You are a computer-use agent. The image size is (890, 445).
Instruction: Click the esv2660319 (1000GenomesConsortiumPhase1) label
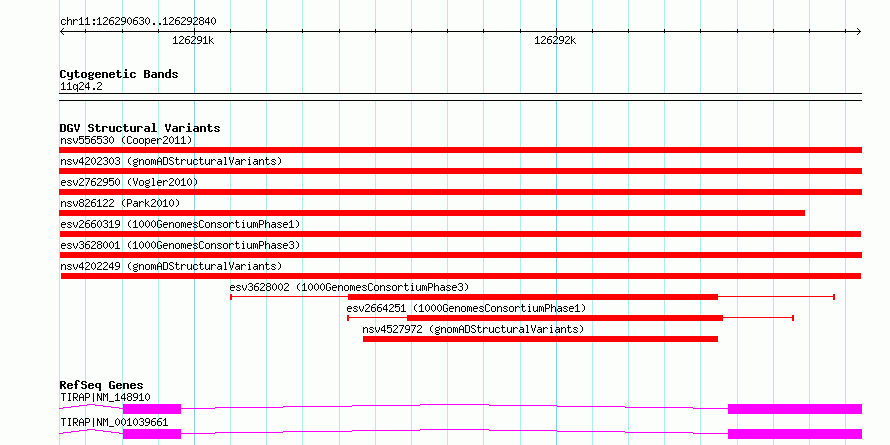pyautogui.click(x=180, y=224)
